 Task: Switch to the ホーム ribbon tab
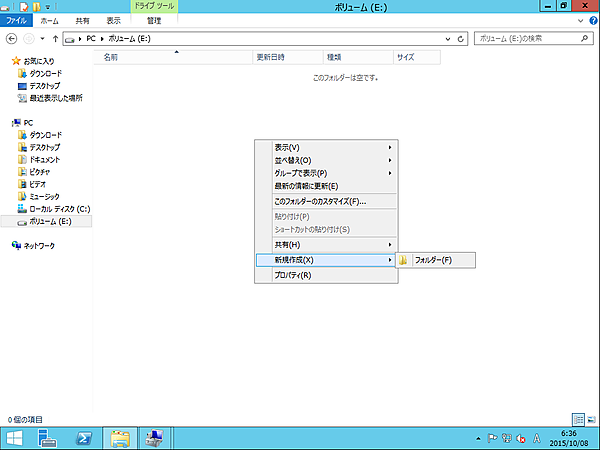tap(49, 21)
